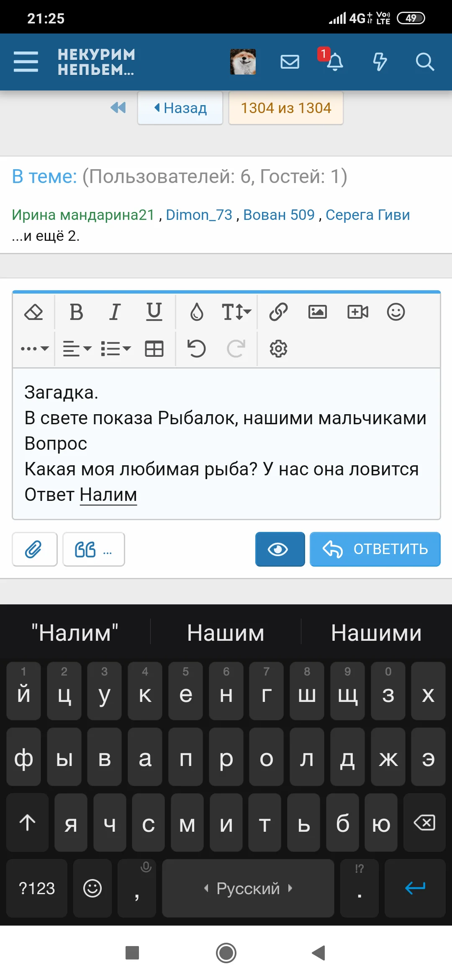The width and height of the screenshot is (452, 980).
Task: Preview the post with eye button
Action: [x=280, y=549]
